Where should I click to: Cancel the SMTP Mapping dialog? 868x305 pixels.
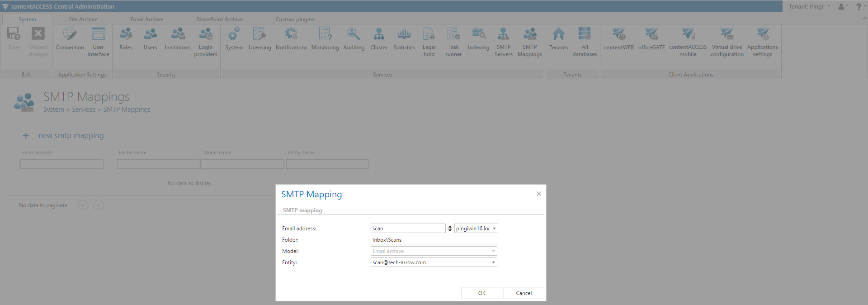[x=524, y=293]
